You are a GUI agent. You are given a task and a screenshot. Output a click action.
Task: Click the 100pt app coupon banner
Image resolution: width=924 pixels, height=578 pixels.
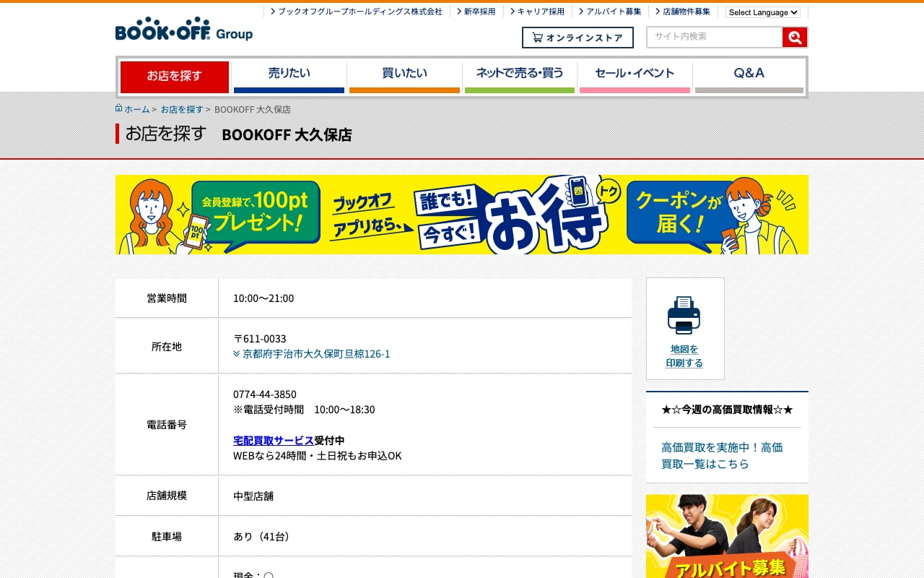click(x=462, y=215)
